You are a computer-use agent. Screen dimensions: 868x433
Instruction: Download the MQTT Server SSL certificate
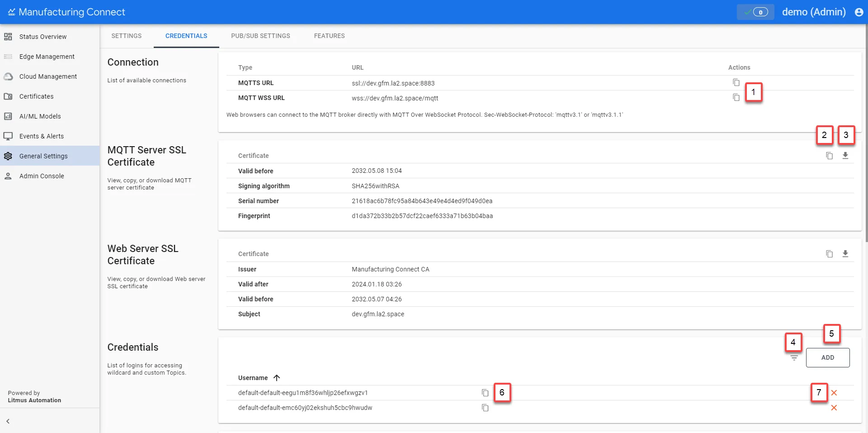[x=845, y=156]
